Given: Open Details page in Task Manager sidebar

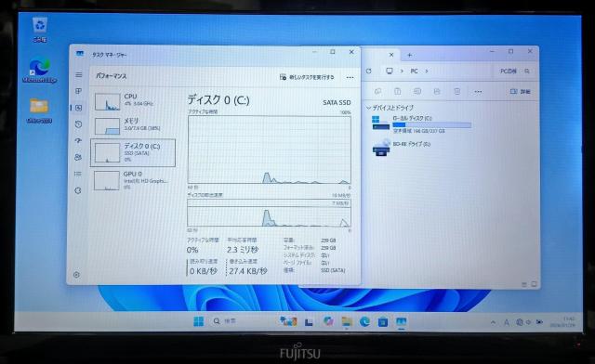Looking at the screenshot, I should coord(78,174).
